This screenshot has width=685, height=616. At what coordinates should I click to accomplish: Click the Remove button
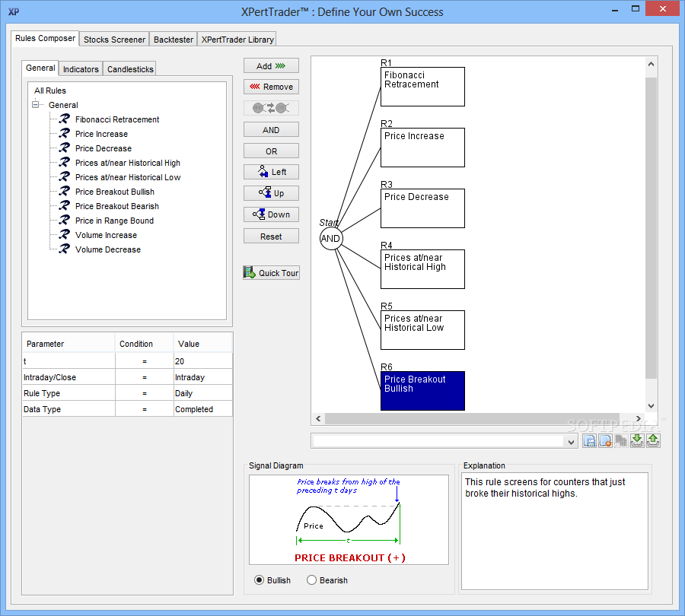pos(271,87)
